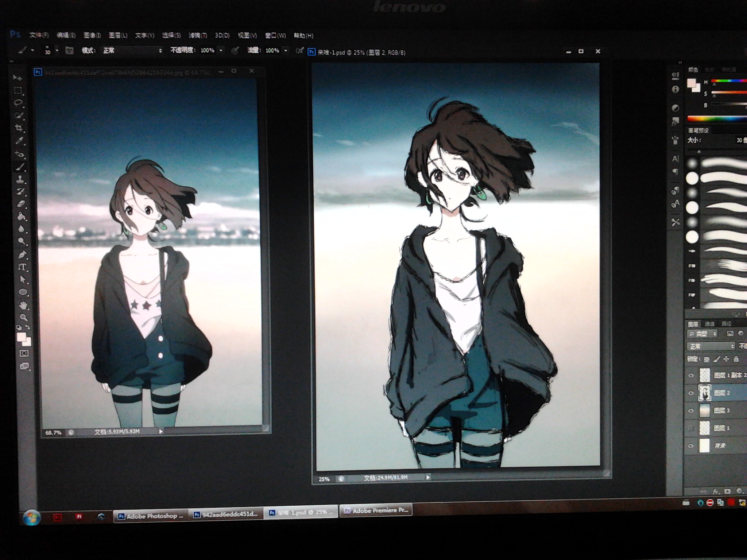The width and height of the screenshot is (747, 560).
Task: Open the tool preset picker dropdown arrow
Action: 32,50
